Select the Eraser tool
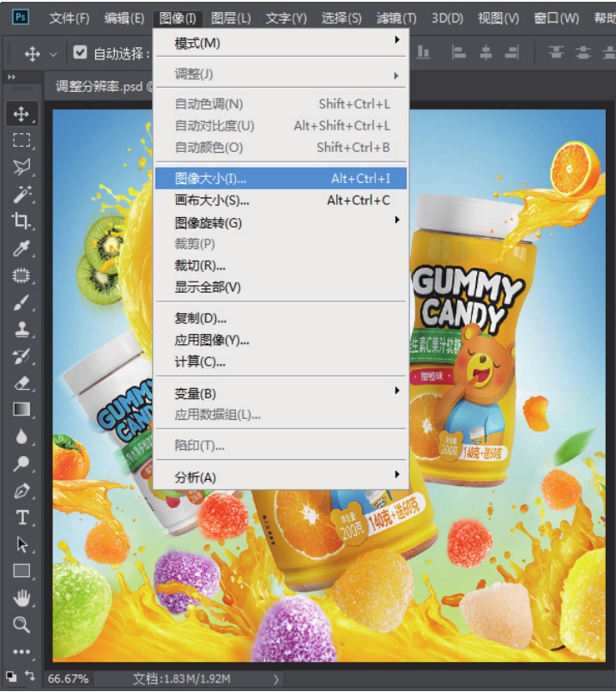616x692 pixels. coord(21,383)
